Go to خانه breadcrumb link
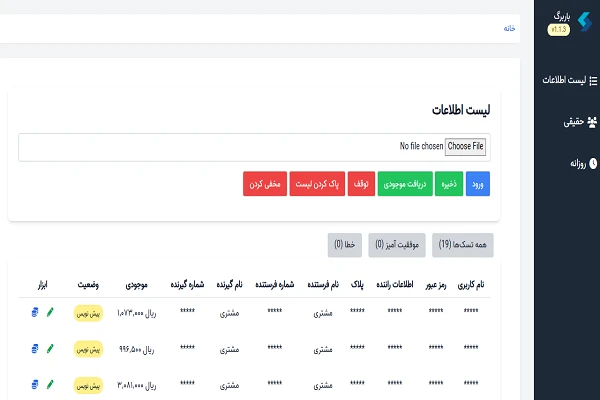 (509, 29)
